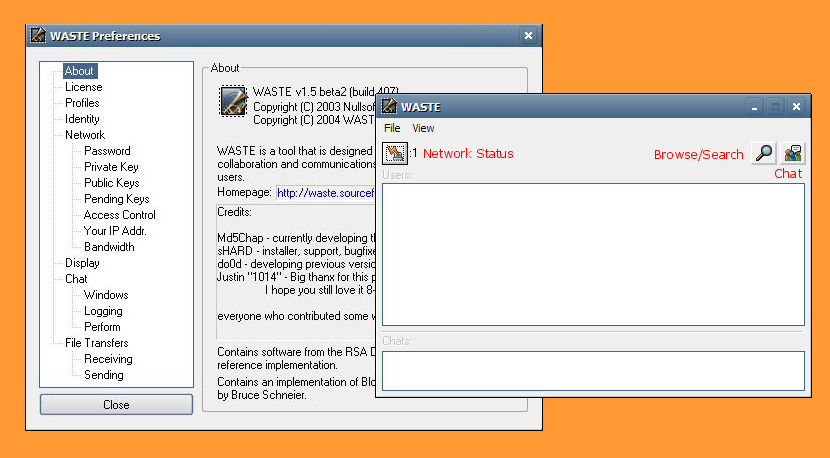The width and height of the screenshot is (830, 458).
Task: Select the Network tree category
Action: coord(85,134)
